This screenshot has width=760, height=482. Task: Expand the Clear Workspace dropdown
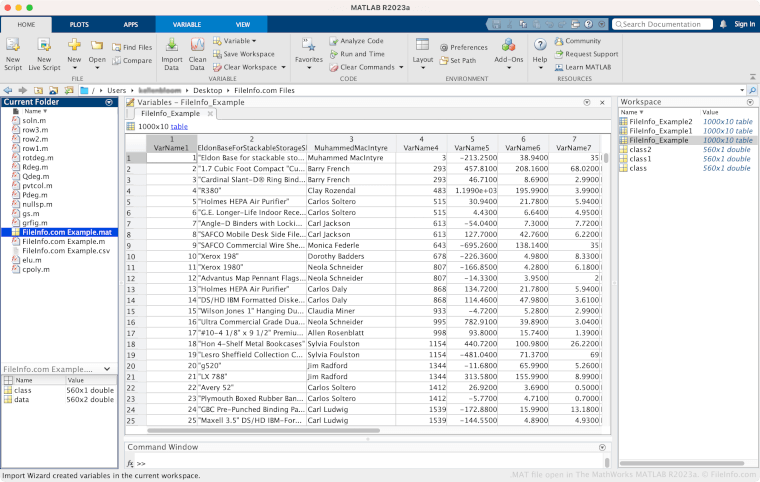coord(281,67)
